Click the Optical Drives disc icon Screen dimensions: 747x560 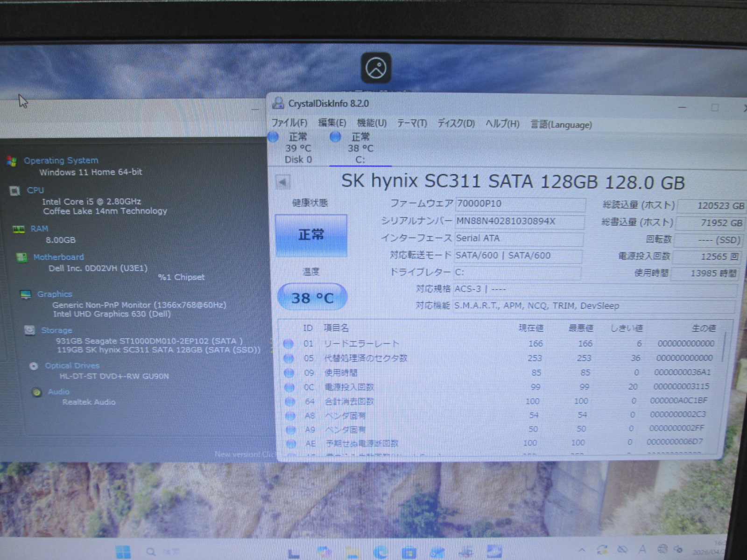[x=34, y=366]
